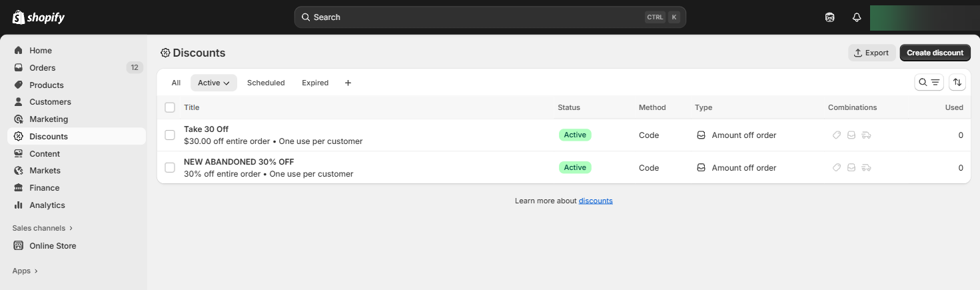The image size is (980, 290).
Task: Open the Active tab dropdown arrow
Action: [x=227, y=83]
